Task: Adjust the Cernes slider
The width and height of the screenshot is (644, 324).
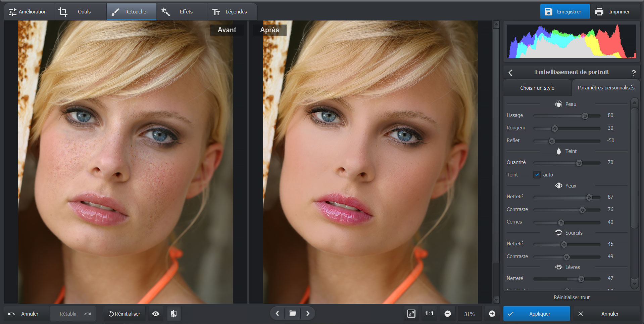Action: coord(567,222)
